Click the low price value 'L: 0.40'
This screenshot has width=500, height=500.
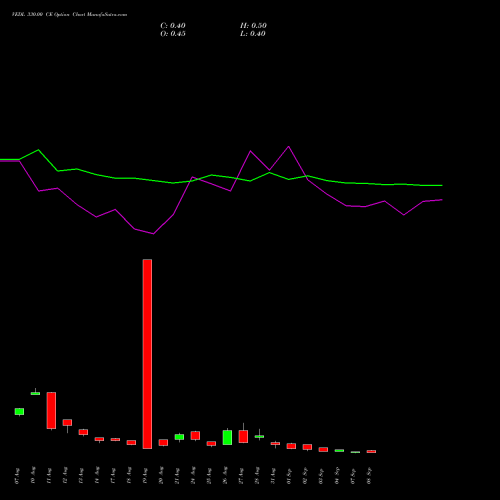pos(253,34)
